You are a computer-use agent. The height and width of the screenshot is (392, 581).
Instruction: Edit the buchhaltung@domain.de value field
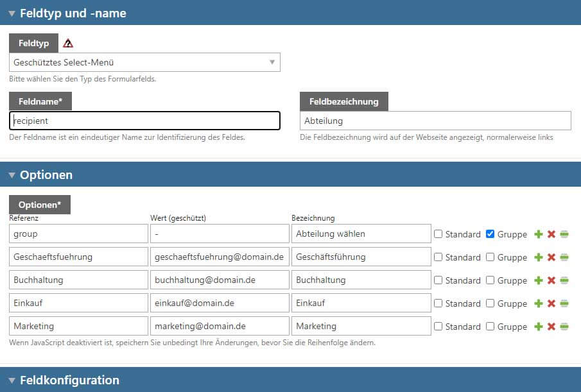[220, 280]
